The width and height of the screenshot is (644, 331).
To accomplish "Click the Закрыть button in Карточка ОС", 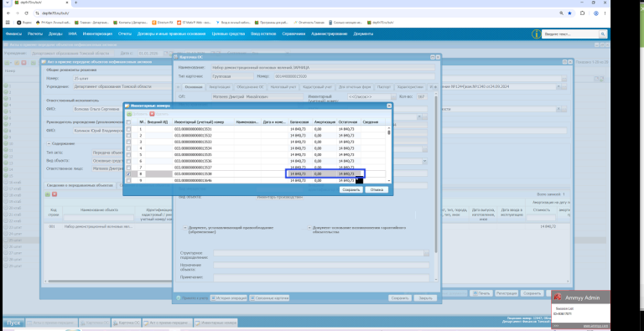I will (x=425, y=298).
